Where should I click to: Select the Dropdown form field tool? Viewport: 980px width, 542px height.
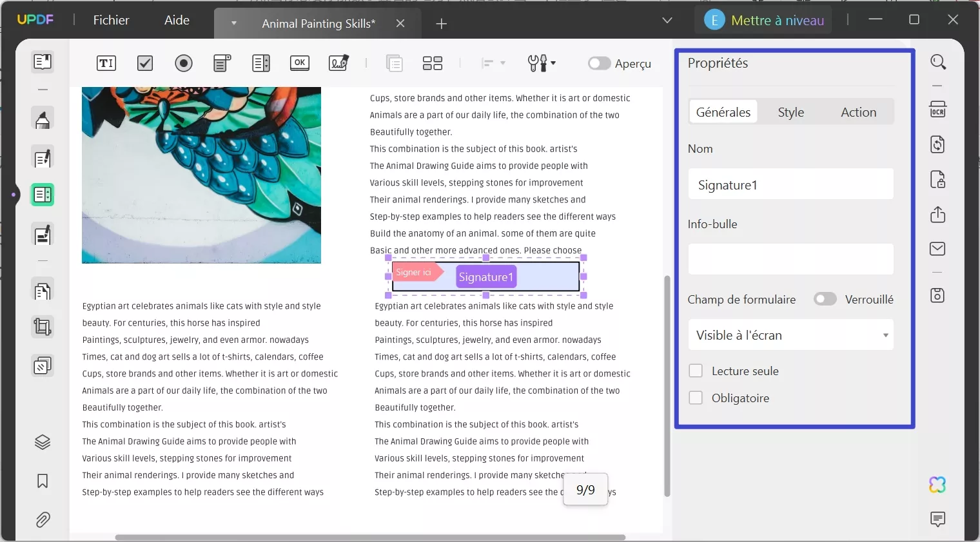coord(222,63)
